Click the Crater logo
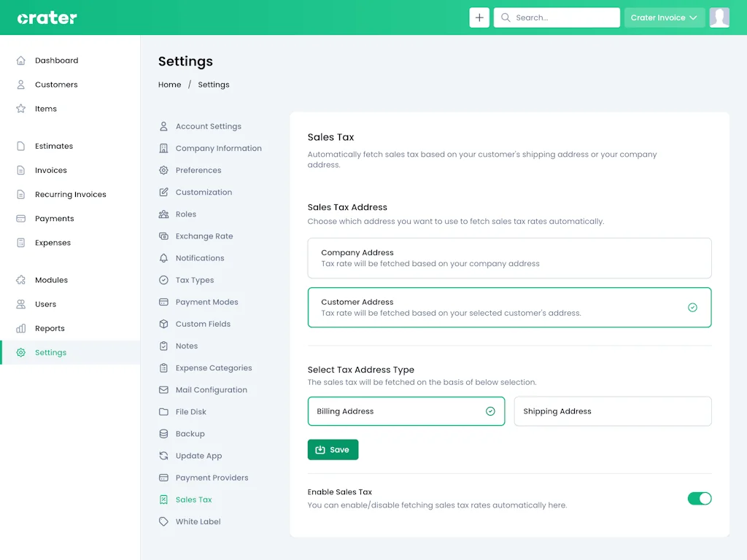The height and width of the screenshot is (560, 747). [47, 17]
